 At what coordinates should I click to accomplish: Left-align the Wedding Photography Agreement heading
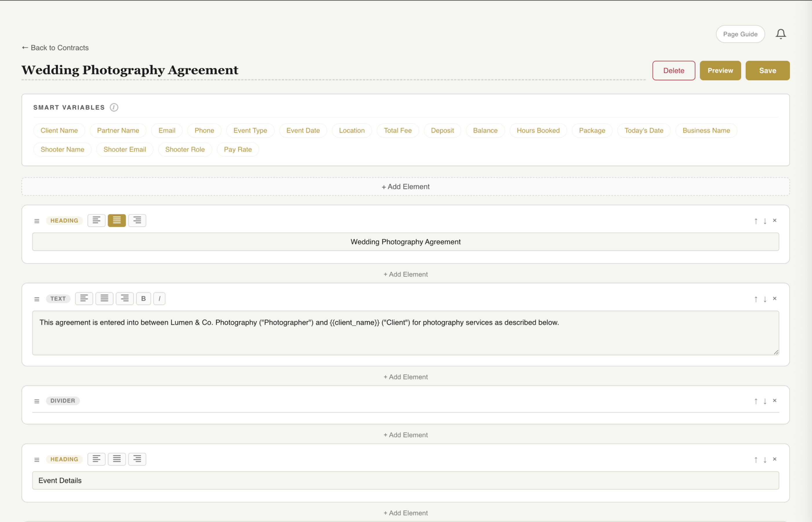tap(96, 220)
